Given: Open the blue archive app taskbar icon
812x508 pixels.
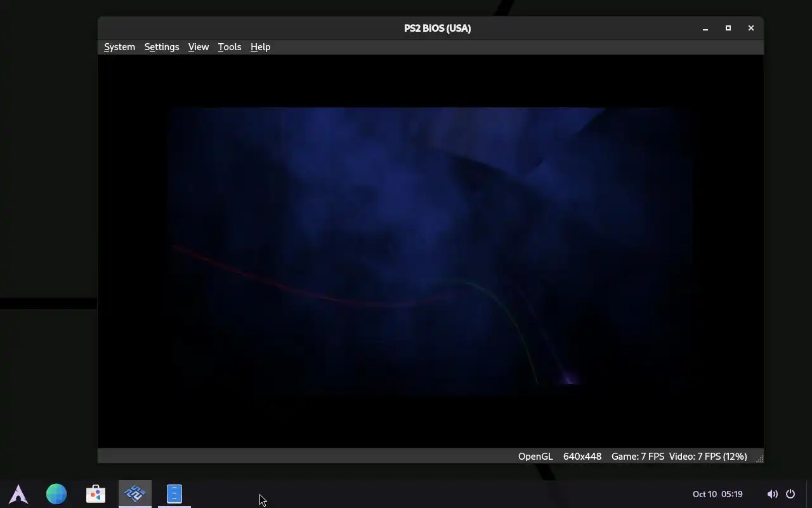Looking at the screenshot, I should [174, 493].
